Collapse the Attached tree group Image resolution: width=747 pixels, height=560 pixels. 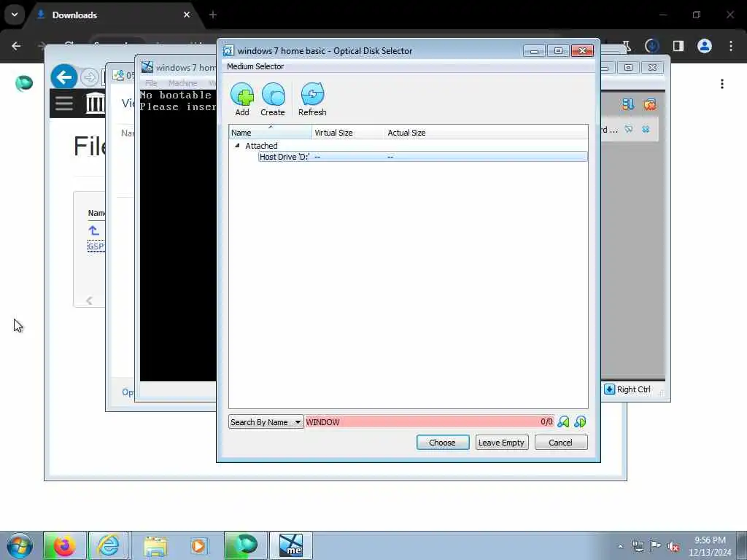[x=237, y=146]
